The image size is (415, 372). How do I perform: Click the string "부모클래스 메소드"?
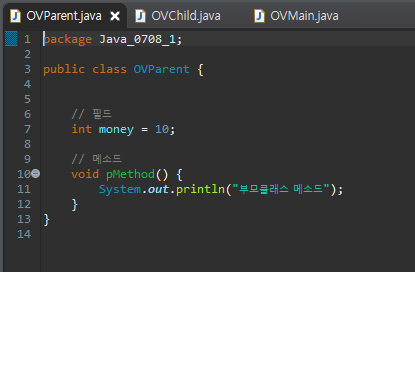pos(281,189)
